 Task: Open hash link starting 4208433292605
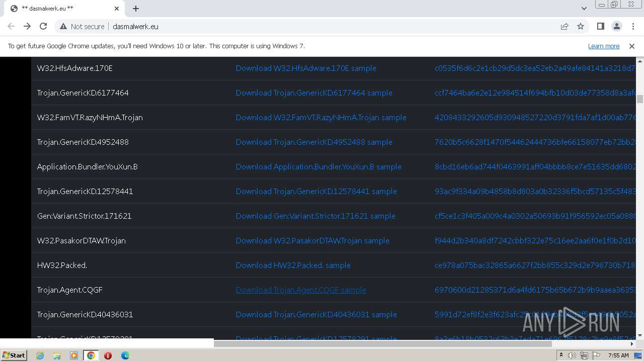[x=535, y=117]
